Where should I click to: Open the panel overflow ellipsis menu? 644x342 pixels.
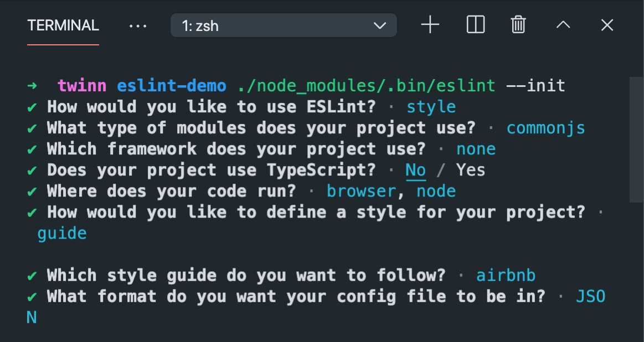[137, 26]
